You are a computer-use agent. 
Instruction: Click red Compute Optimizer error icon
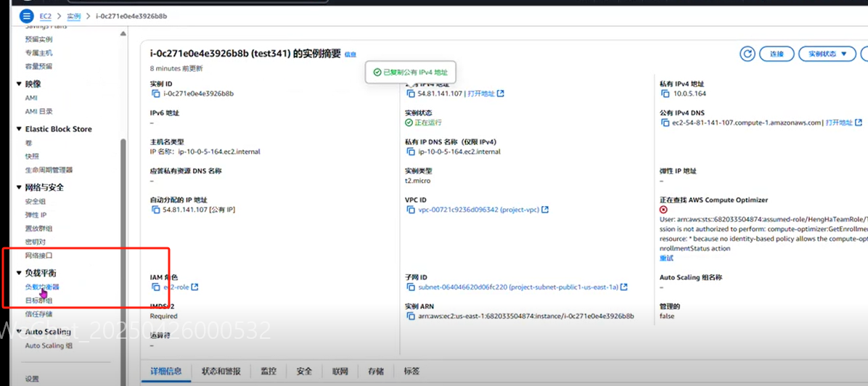click(664, 210)
